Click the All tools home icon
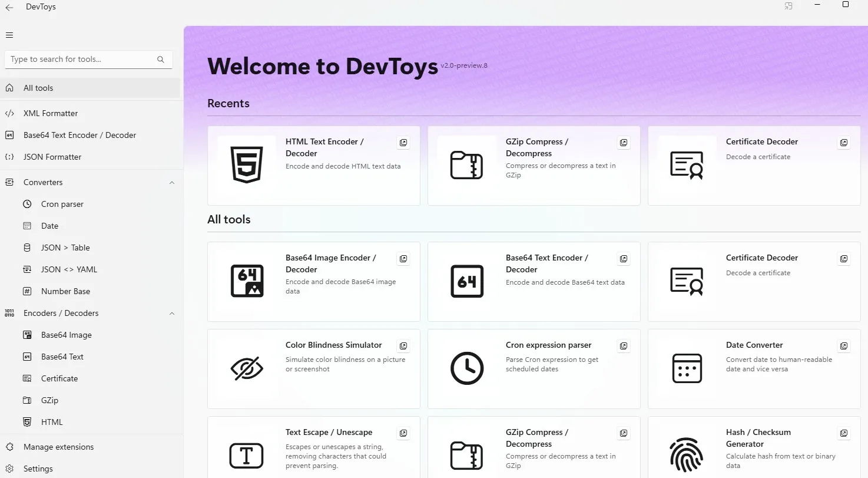 [x=9, y=88]
